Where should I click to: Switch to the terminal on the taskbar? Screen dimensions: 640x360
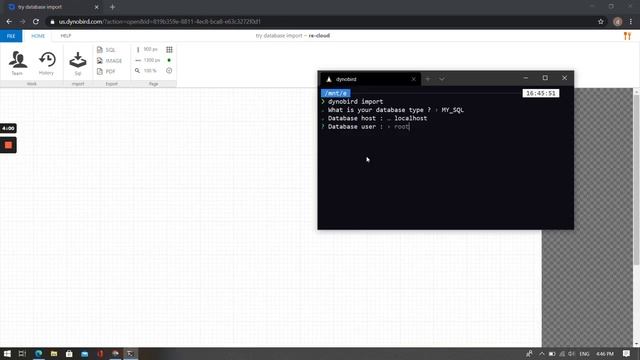tap(131, 353)
